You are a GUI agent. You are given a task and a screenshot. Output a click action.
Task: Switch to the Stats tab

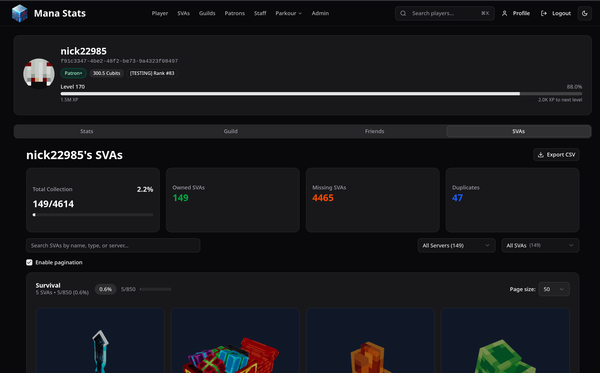[86, 131]
